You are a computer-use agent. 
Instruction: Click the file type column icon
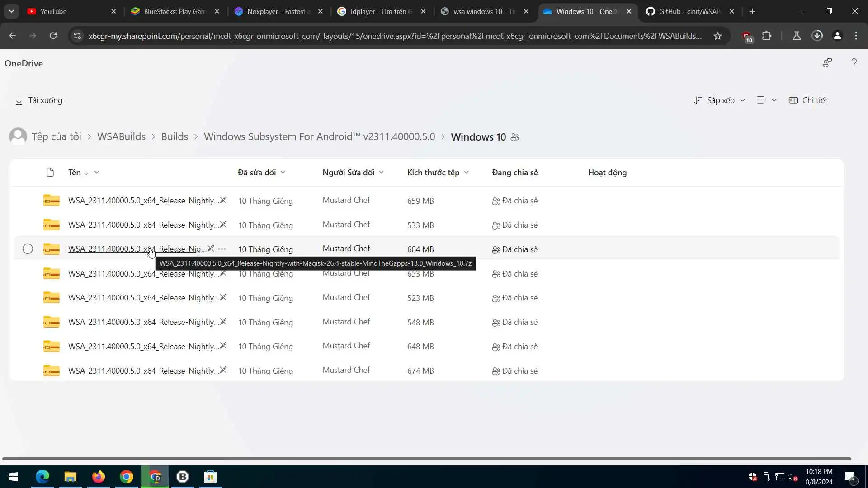point(50,172)
